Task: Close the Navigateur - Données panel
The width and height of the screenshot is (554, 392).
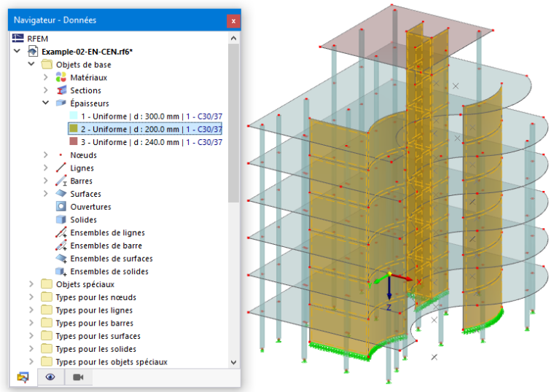Action: [233, 21]
